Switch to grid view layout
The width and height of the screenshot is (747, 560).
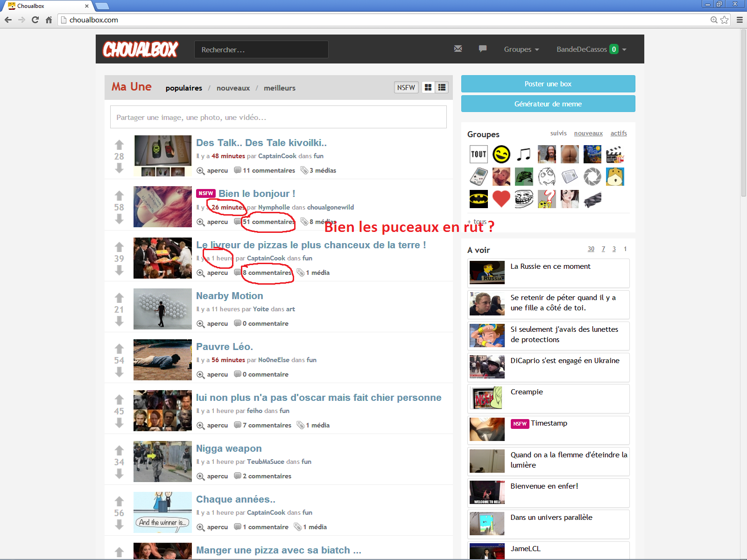click(x=428, y=87)
